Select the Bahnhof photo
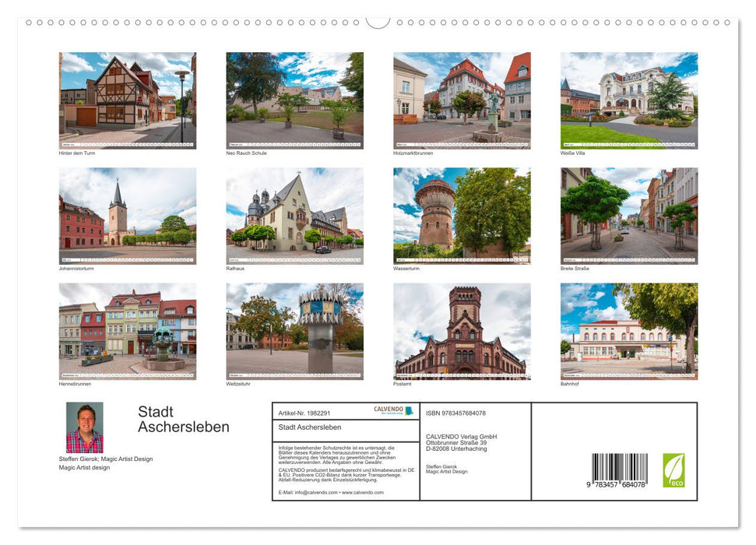Image resolution: width=756 pixels, height=545 pixels. pos(629,330)
